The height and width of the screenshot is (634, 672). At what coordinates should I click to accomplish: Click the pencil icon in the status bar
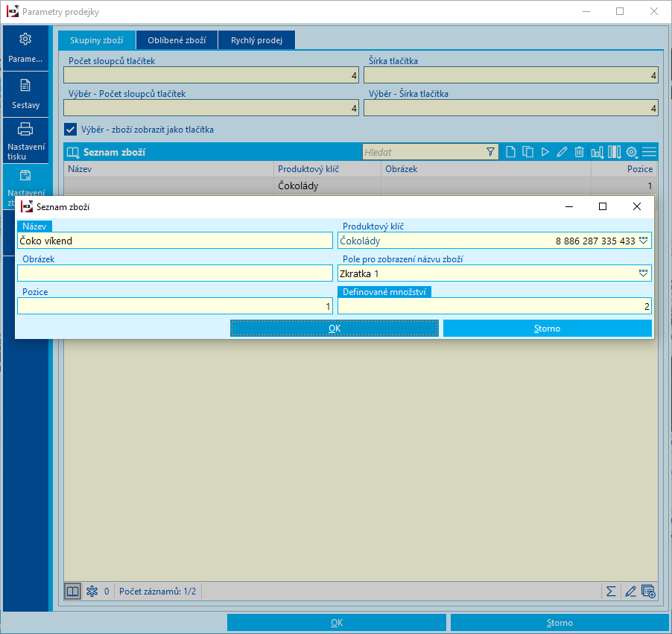point(630,592)
